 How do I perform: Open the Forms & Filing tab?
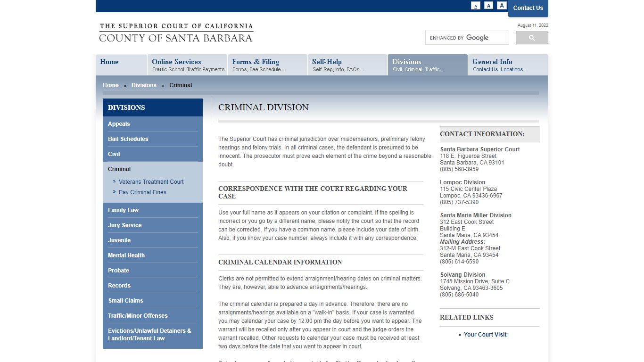[267, 65]
